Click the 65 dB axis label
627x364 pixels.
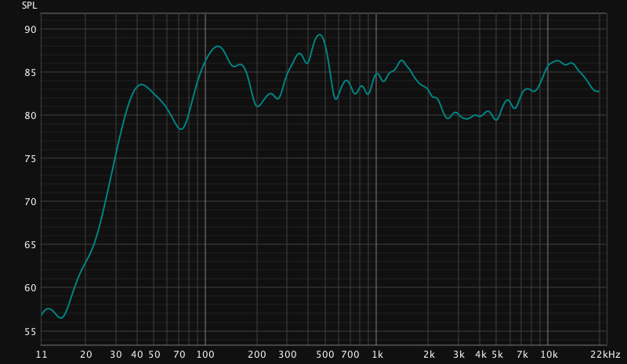point(31,245)
